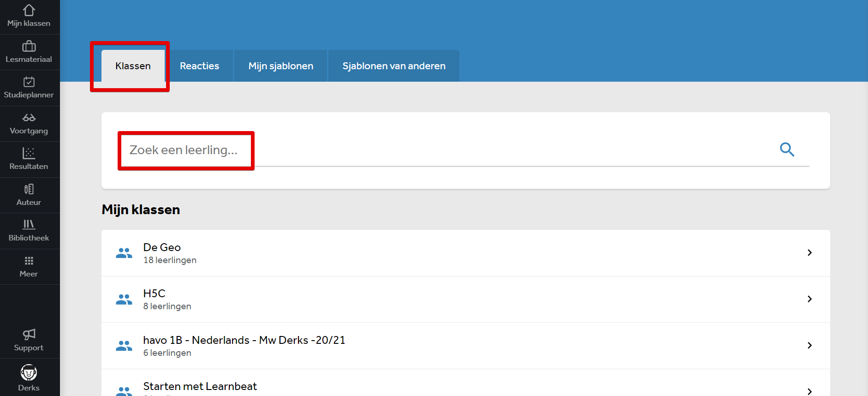Select the Klassen tab

click(133, 66)
